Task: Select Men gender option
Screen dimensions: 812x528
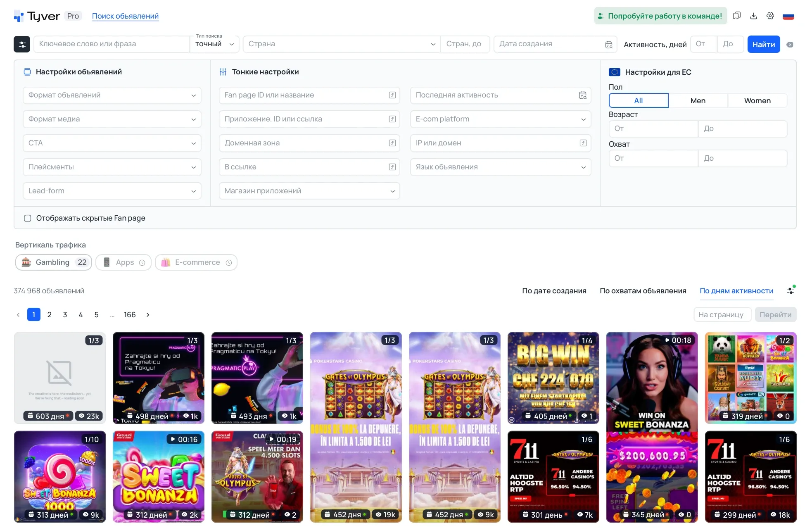Action: click(698, 101)
